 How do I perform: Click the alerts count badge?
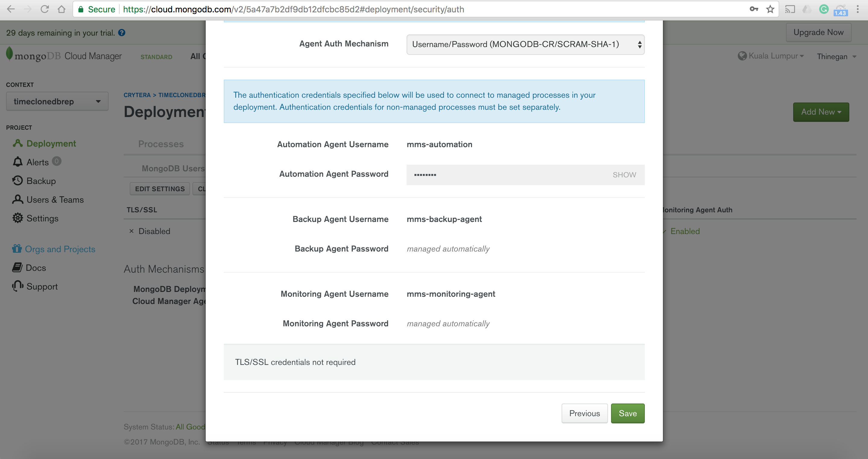(x=57, y=161)
